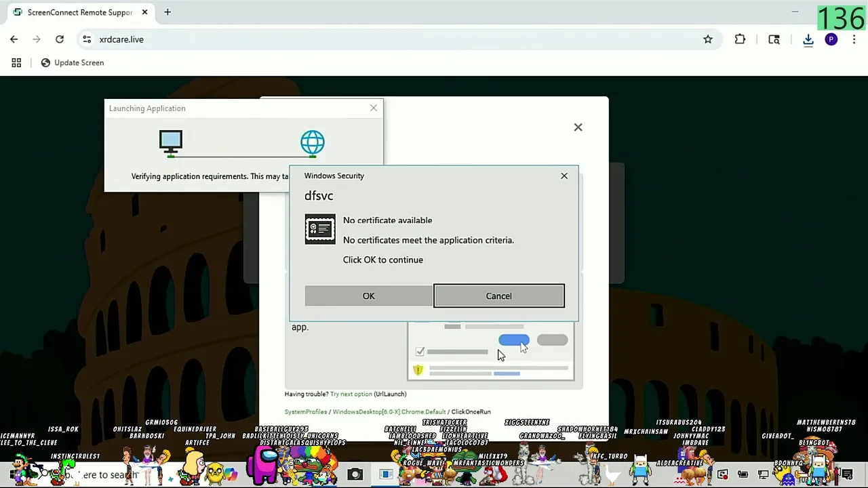
Task: Close the Launching Application window
Action: (374, 108)
